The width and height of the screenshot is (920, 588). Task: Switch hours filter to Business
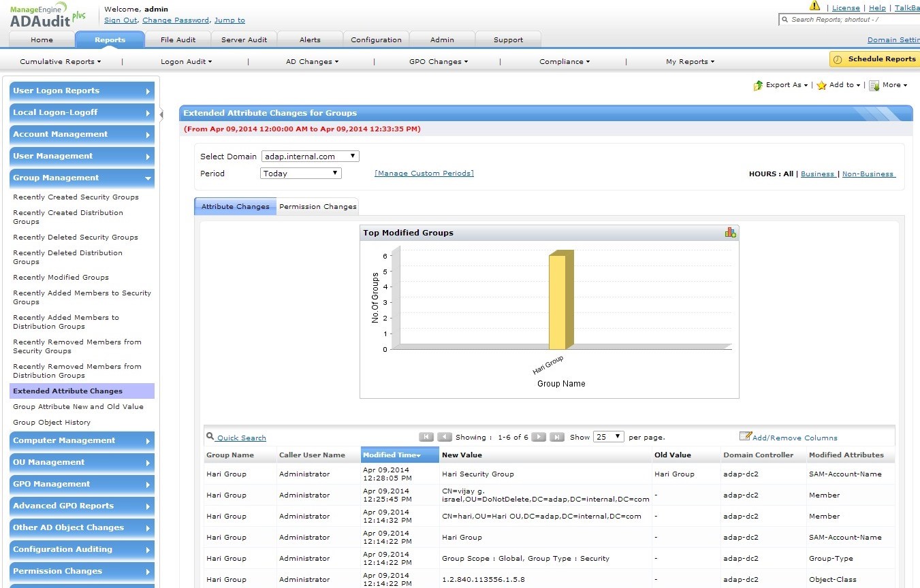(817, 174)
